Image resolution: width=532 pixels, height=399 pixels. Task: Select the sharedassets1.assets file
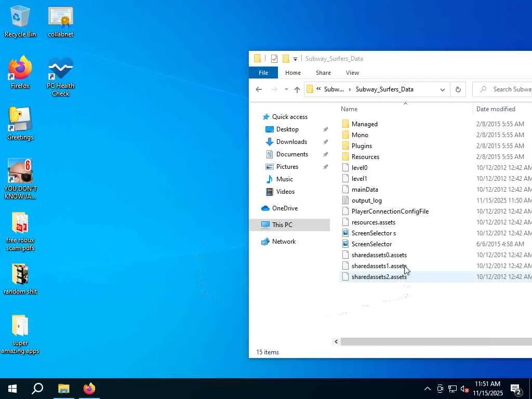tap(379, 266)
